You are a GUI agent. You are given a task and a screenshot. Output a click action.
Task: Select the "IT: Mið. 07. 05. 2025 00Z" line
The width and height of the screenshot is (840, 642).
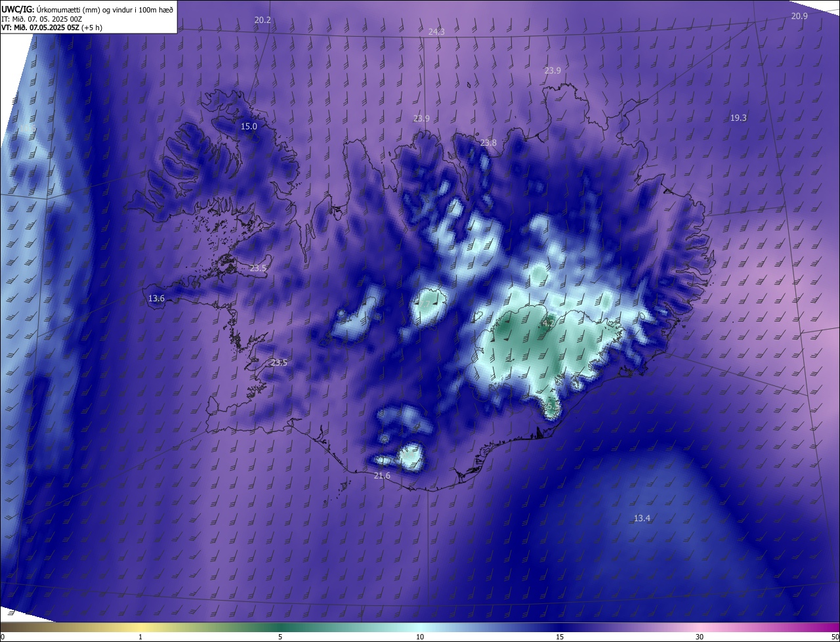[41, 18]
